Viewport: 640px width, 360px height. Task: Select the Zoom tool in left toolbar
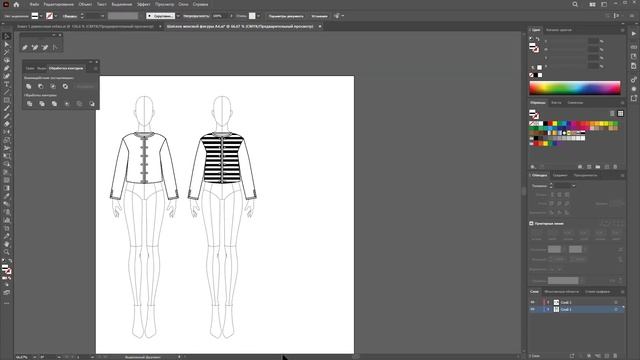pos(7,252)
